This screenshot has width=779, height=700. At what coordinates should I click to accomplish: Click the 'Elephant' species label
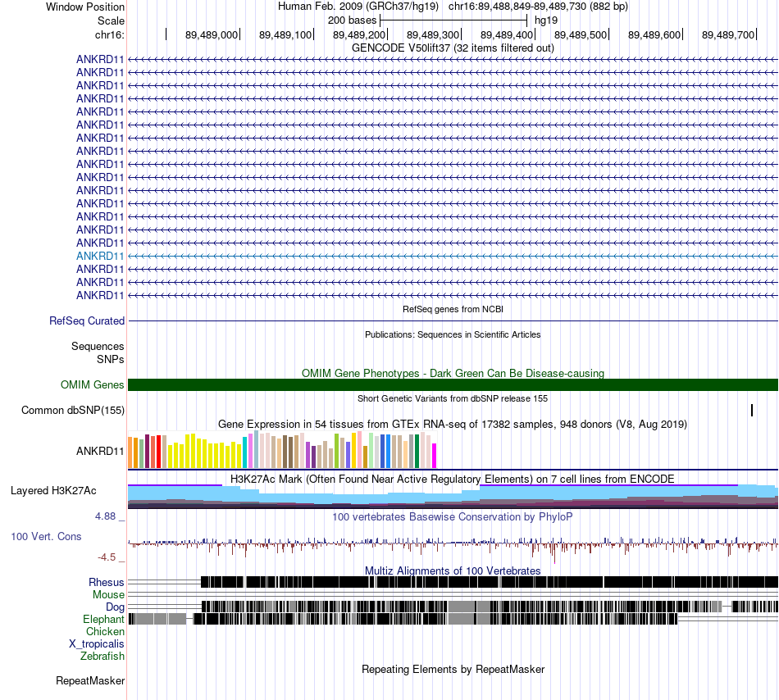click(104, 620)
